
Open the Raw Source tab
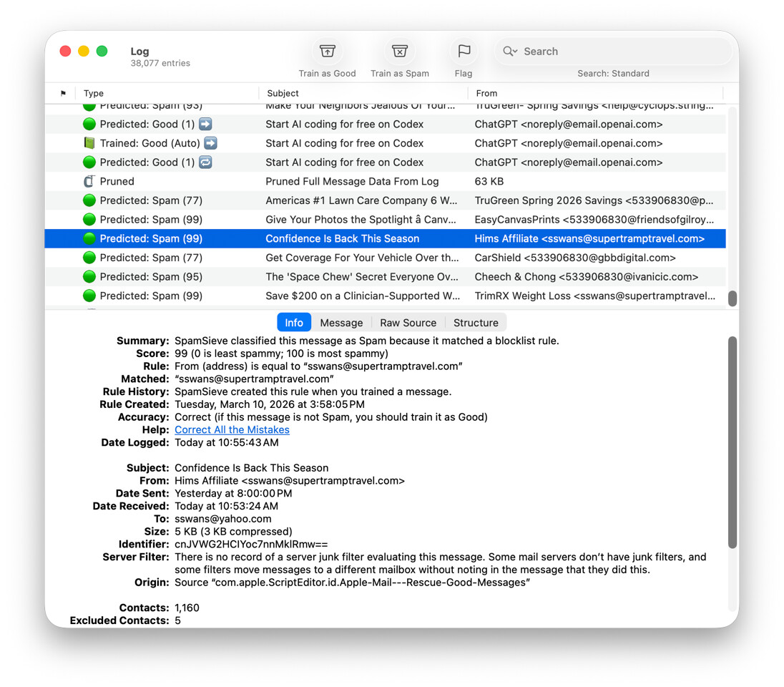click(x=408, y=323)
